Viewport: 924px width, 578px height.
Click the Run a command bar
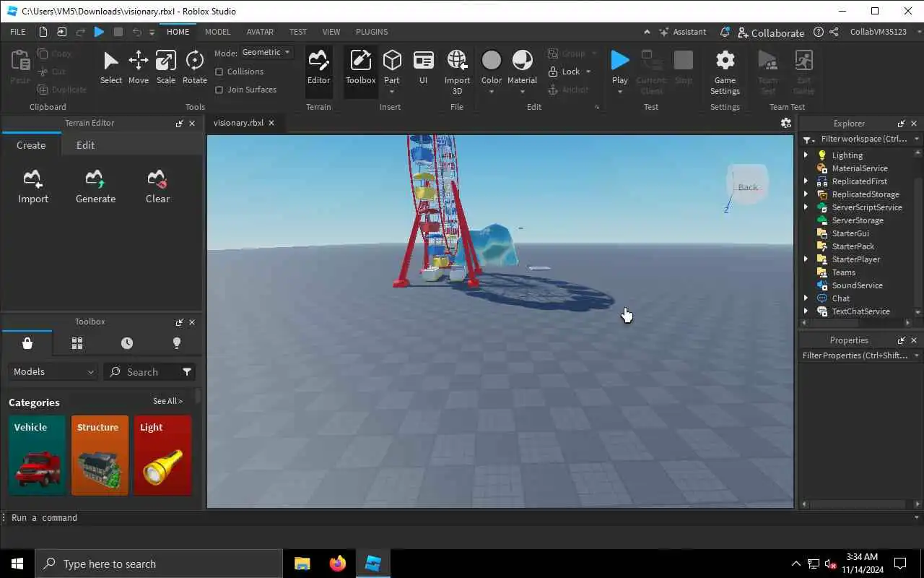462,518
